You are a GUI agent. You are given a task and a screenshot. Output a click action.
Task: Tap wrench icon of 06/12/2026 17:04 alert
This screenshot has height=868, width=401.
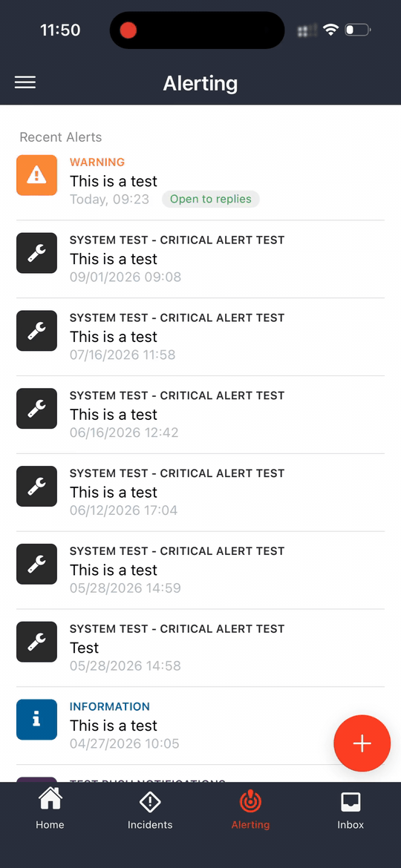[36, 486]
